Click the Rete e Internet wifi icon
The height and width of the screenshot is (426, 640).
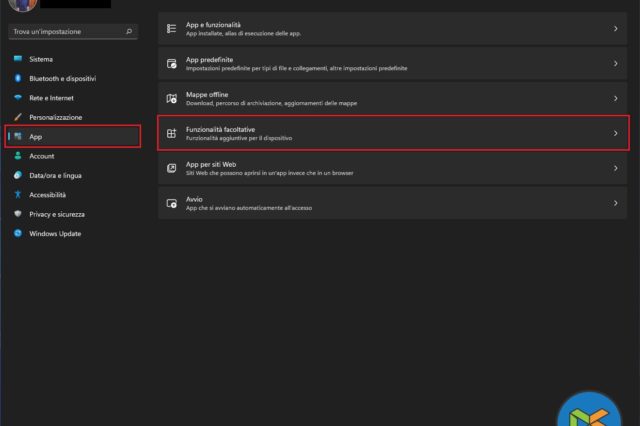tap(18, 98)
